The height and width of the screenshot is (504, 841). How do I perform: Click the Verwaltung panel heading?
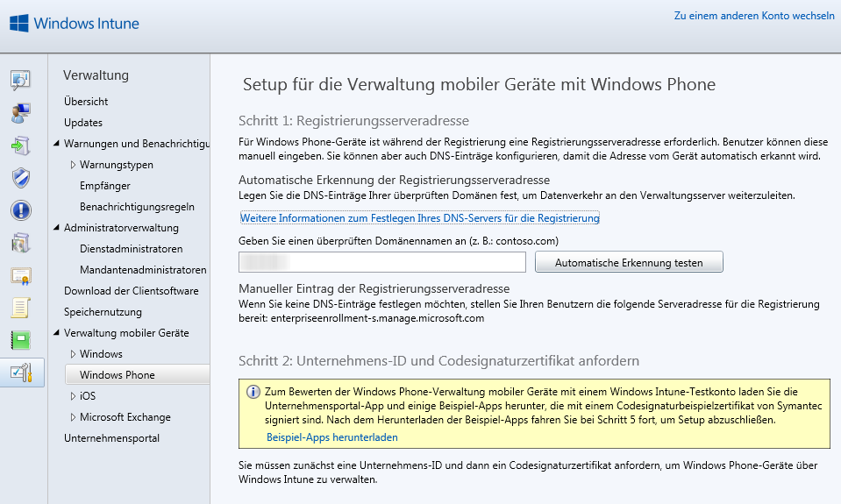coord(96,75)
